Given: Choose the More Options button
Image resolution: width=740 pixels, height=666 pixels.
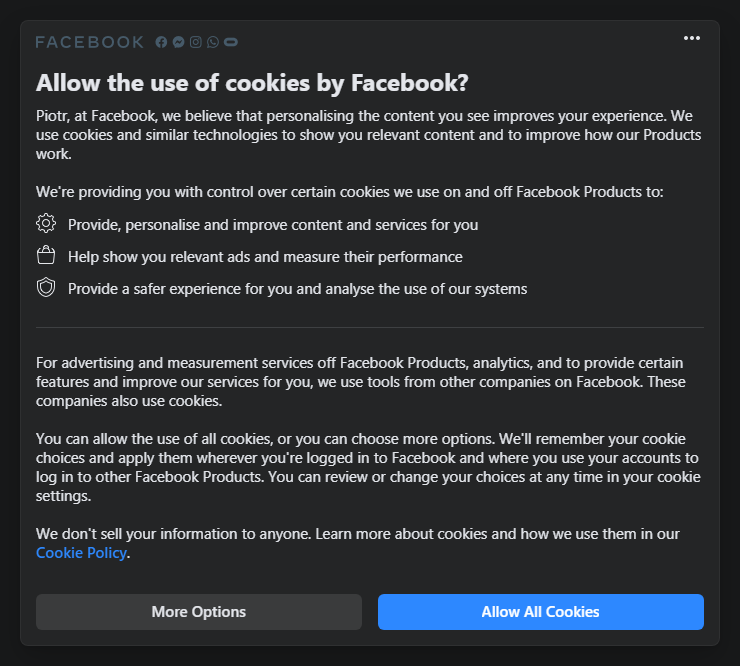Looking at the screenshot, I should click(x=199, y=612).
